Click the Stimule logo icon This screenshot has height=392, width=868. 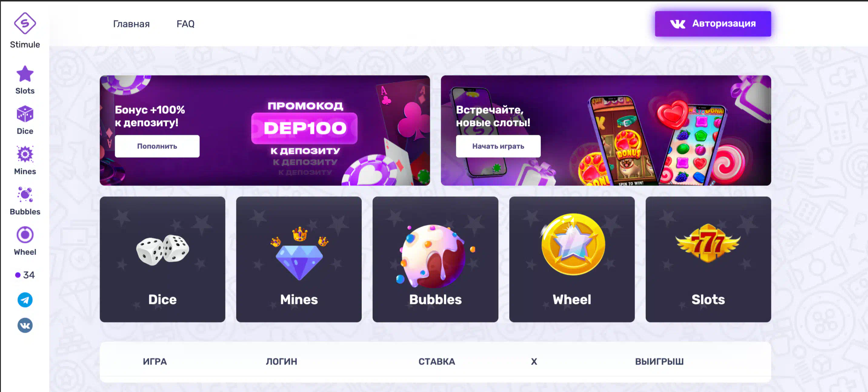[x=25, y=23]
